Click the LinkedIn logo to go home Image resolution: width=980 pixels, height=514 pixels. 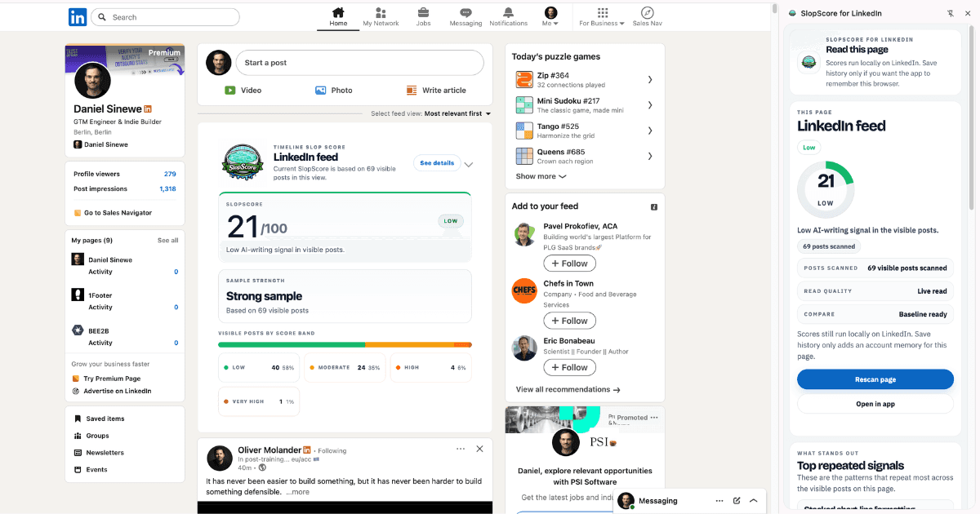pos(77,16)
